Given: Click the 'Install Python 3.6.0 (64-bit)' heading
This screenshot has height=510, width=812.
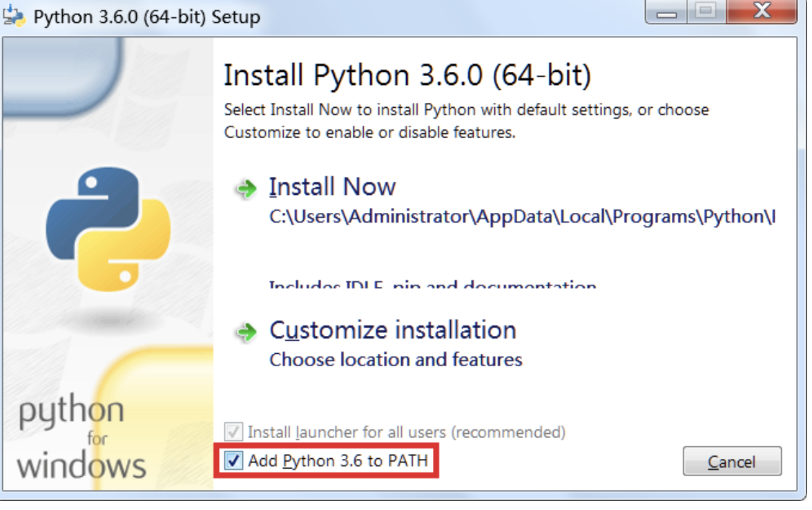Looking at the screenshot, I should (407, 75).
